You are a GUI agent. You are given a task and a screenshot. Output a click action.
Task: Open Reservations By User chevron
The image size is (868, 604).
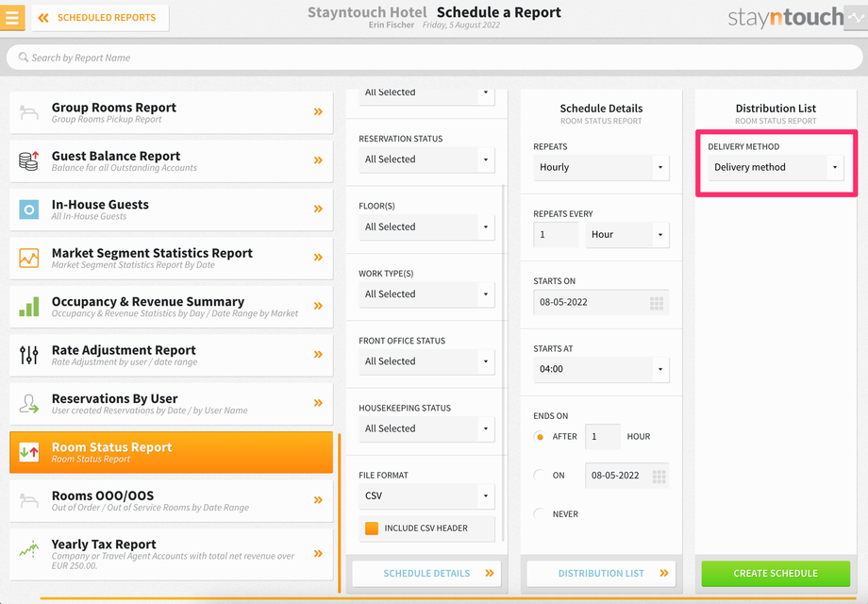click(318, 402)
